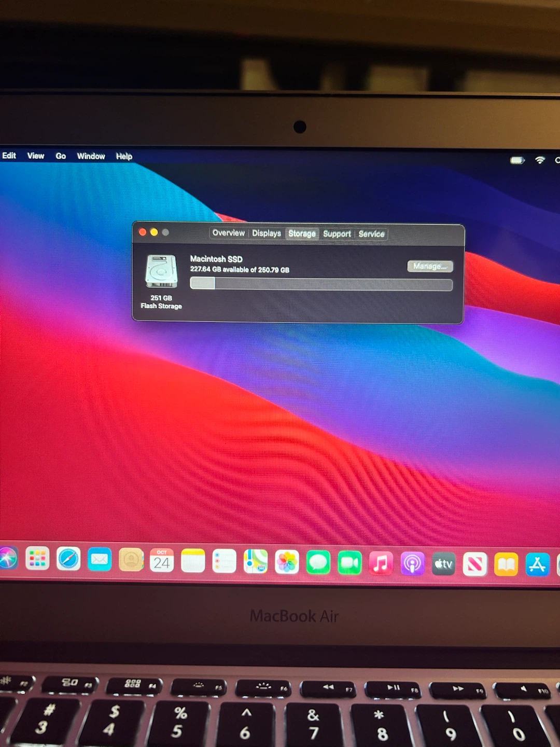This screenshot has width=560, height=747.
Task: Switch to the Service tab
Action: [x=372, y=234]
